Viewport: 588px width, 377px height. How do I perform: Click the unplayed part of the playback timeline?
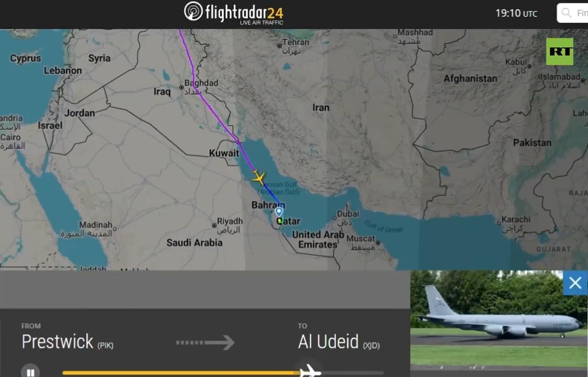pyautogui.click(x=352, y=372)
